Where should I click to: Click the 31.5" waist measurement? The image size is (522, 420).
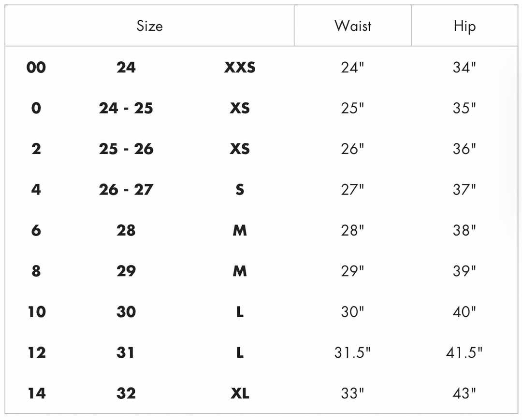(352, 353)
